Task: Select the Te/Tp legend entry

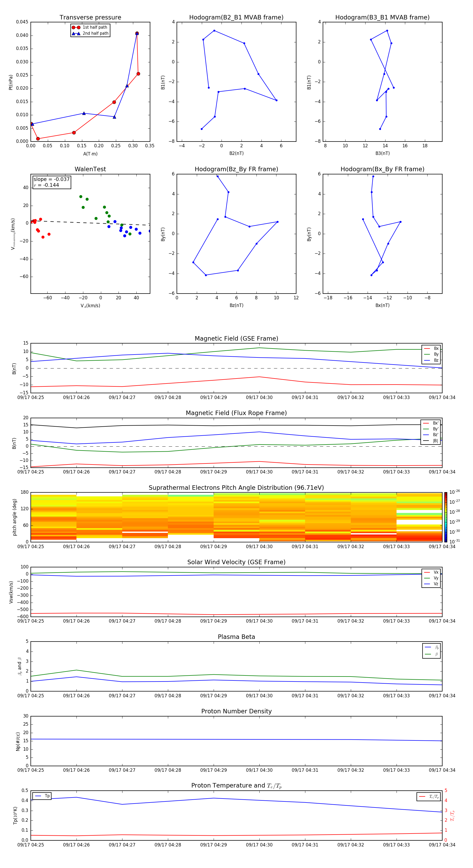Action: [429, 796]
